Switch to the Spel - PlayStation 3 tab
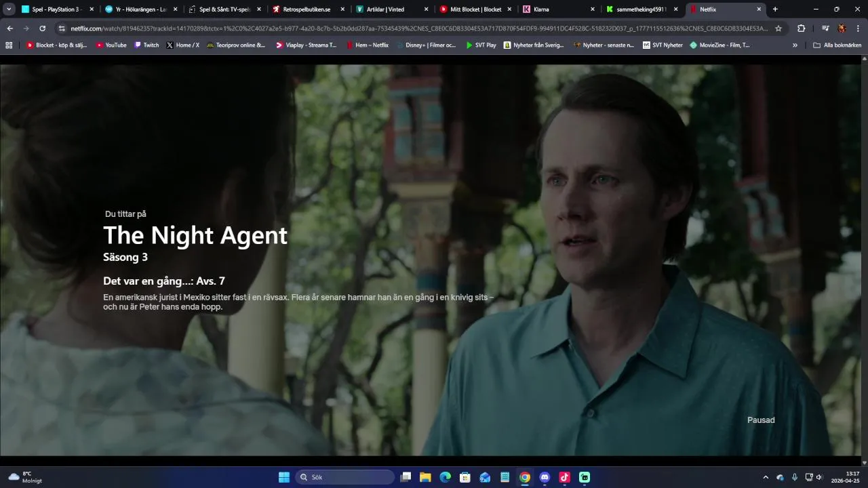 pyautogui.click(x=58, y=9)
